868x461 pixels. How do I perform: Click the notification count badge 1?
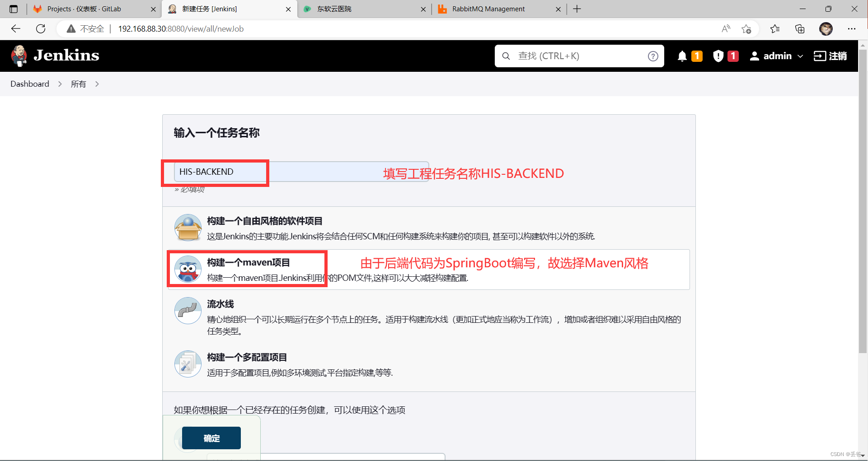click(697, 56)
